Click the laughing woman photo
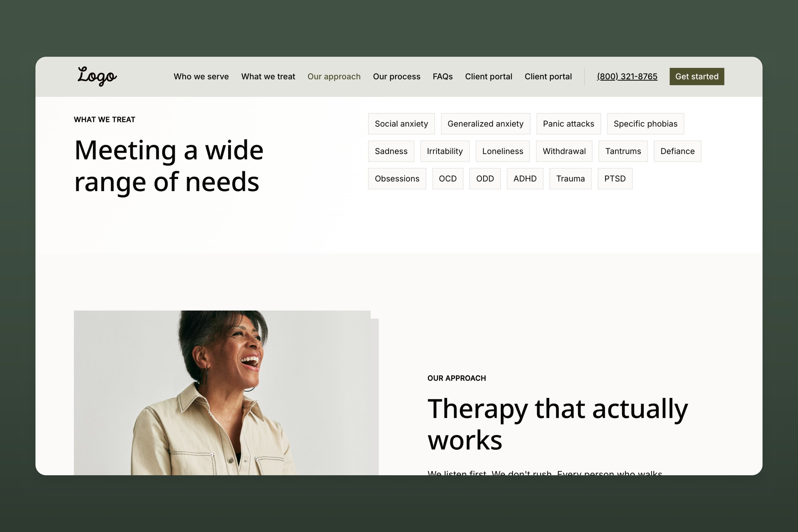 click(x=226, y=393)
